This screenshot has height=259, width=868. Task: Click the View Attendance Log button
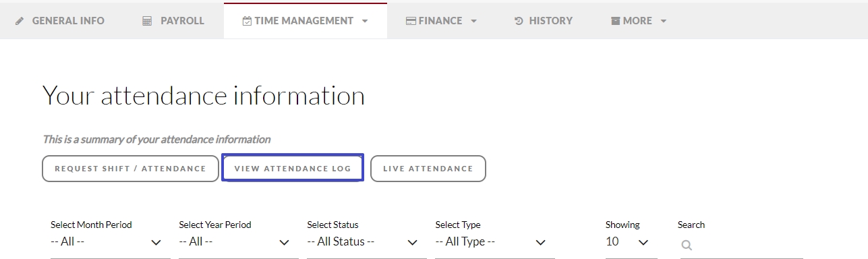293,169
